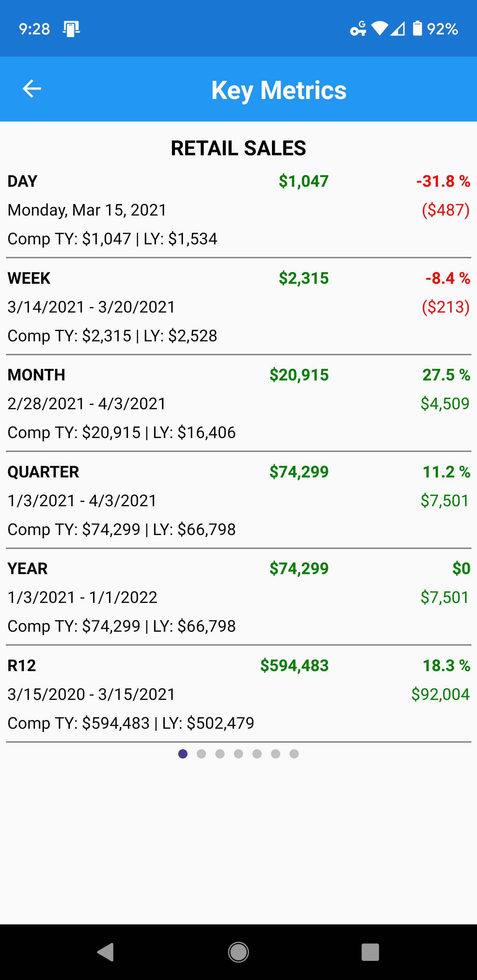Select the first highlighted page dot
477x980 pixels.
[183, 754]
